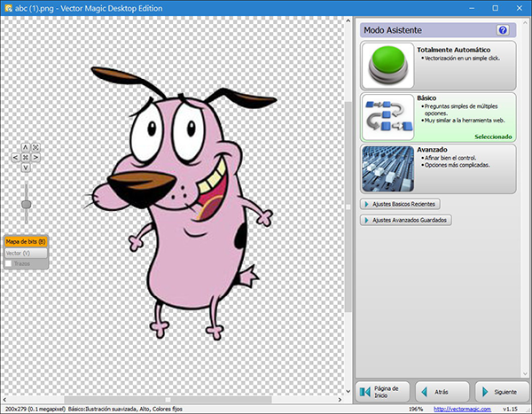Click the vertical scrollbar down arrow

coord(348,391)
